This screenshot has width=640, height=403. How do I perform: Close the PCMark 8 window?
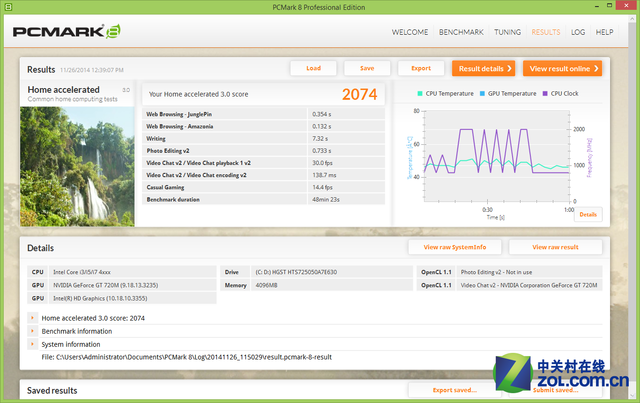tap(627, 6)
